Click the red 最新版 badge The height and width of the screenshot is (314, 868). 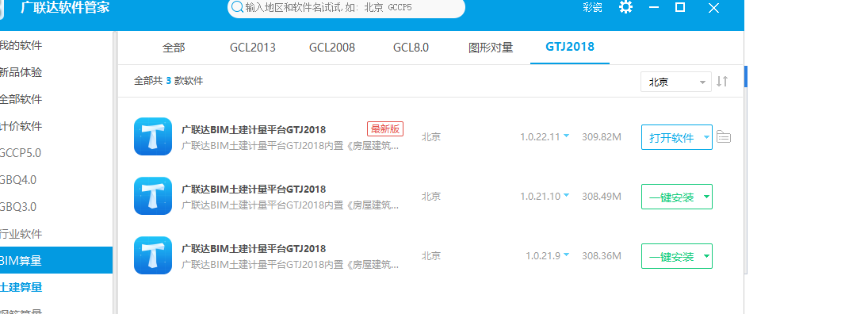click(x=384, y=129)
